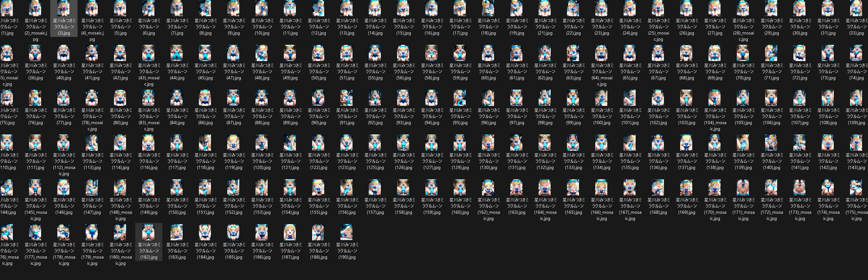Click the file name ending (127).jpg
868x280 pixels.
pos(432,161)
